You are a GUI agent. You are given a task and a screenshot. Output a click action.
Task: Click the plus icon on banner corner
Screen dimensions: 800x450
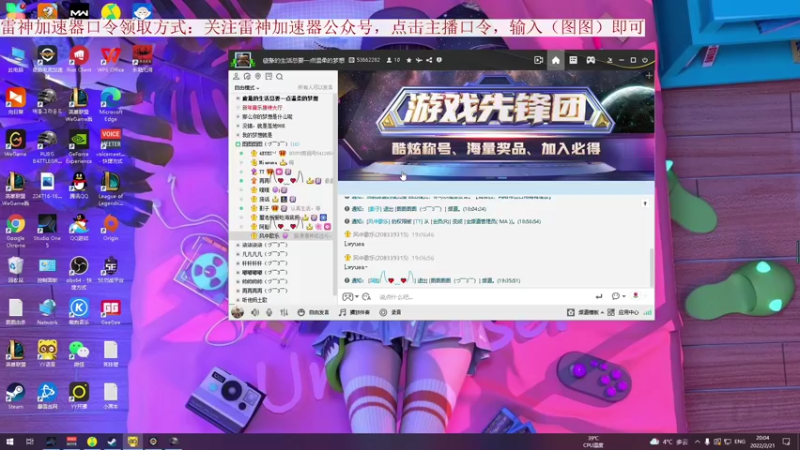[648, 76]
